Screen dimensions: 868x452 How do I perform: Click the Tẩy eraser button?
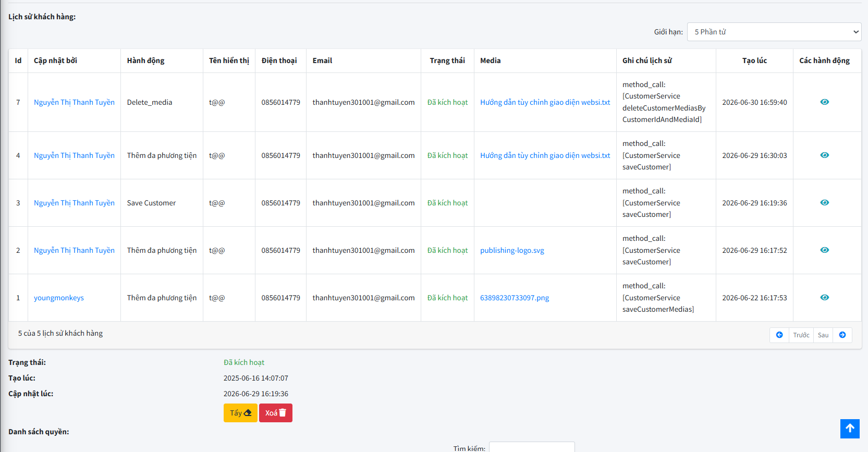point(240,413)
